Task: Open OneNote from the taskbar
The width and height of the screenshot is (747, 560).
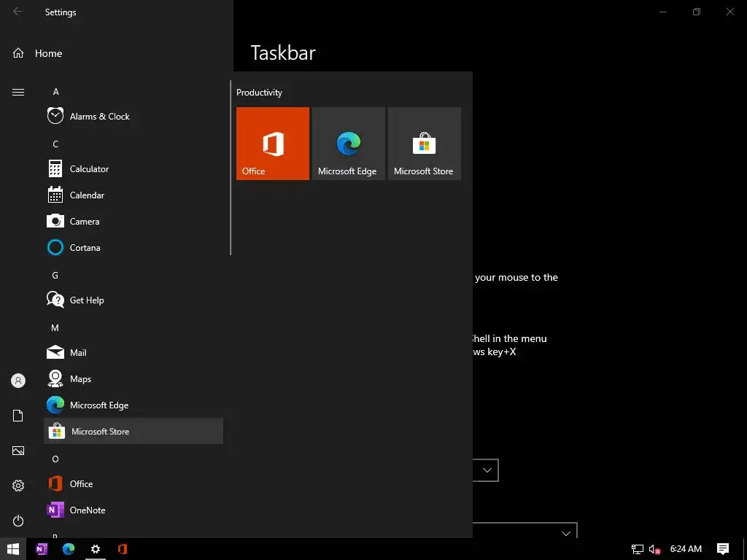Action: pos(42,549)
